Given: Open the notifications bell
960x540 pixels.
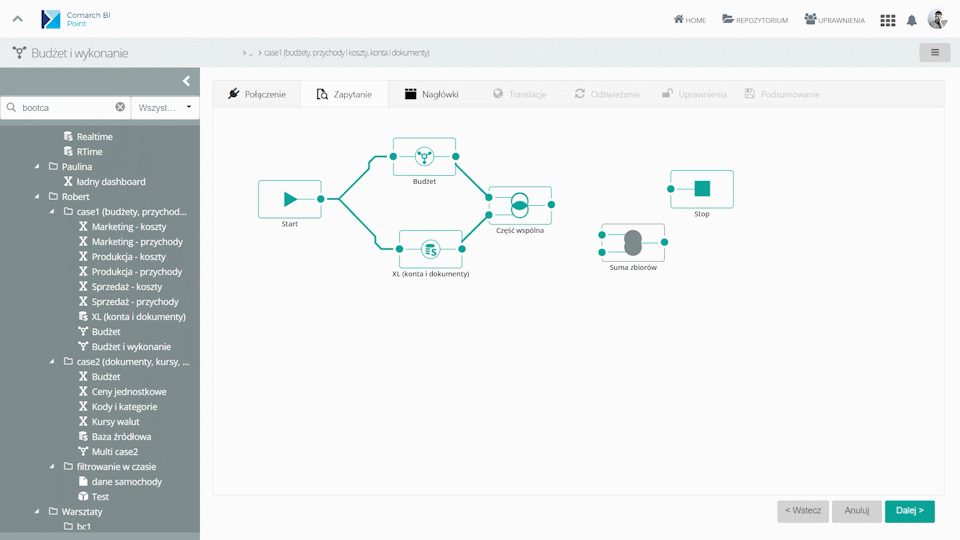Looking at the screenshot, I should click(x=912, y=20).
